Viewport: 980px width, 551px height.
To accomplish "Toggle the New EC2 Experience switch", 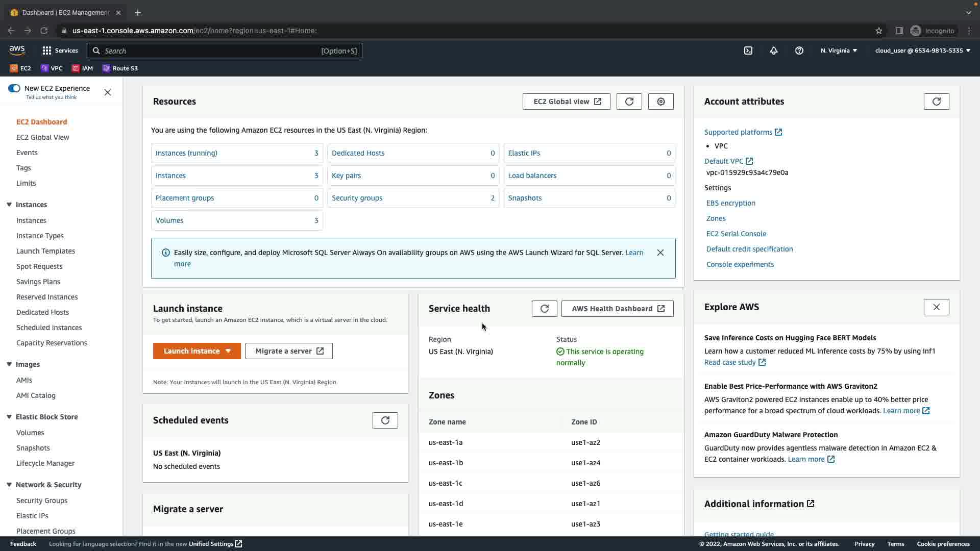I will tap(14, 88).
